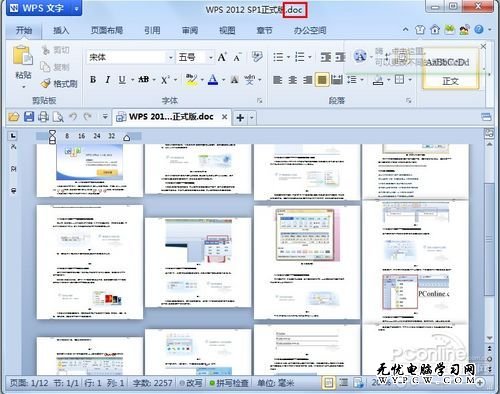Open the phonetic guide (变) icon

click(x=249, y=80)
